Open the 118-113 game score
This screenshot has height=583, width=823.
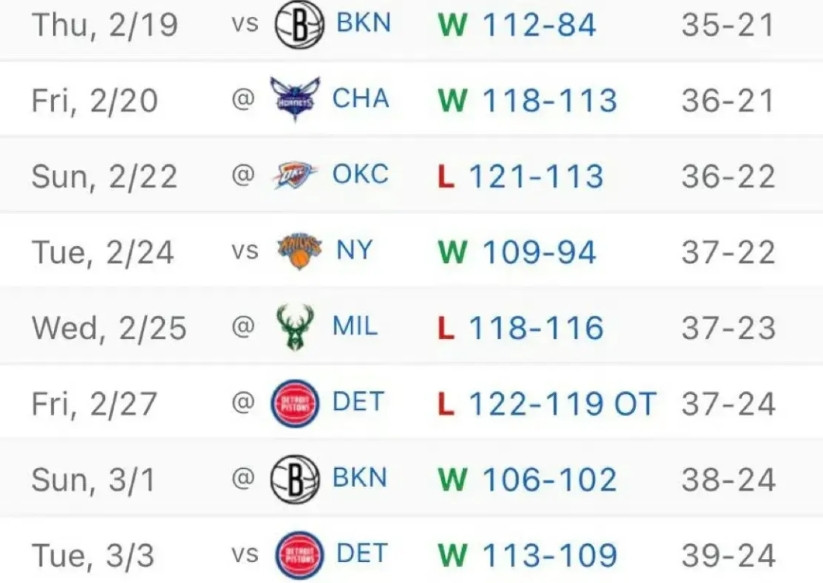click(x=549, y=100)
